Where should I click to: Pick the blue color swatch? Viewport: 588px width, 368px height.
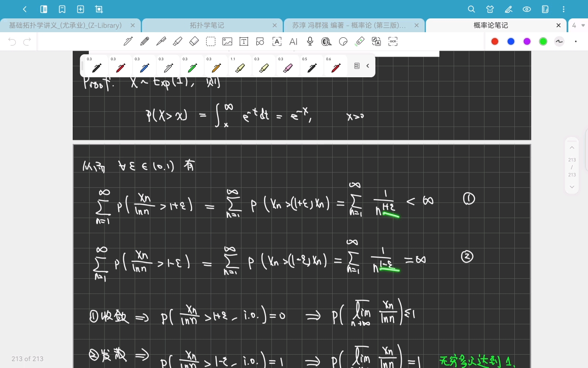pyautogui.click(x=511, y=41)
